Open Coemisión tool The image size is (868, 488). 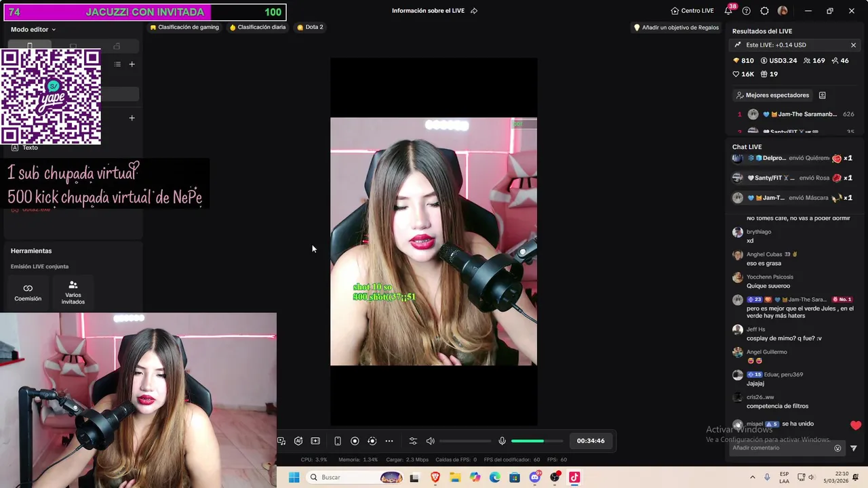(28, 293)
